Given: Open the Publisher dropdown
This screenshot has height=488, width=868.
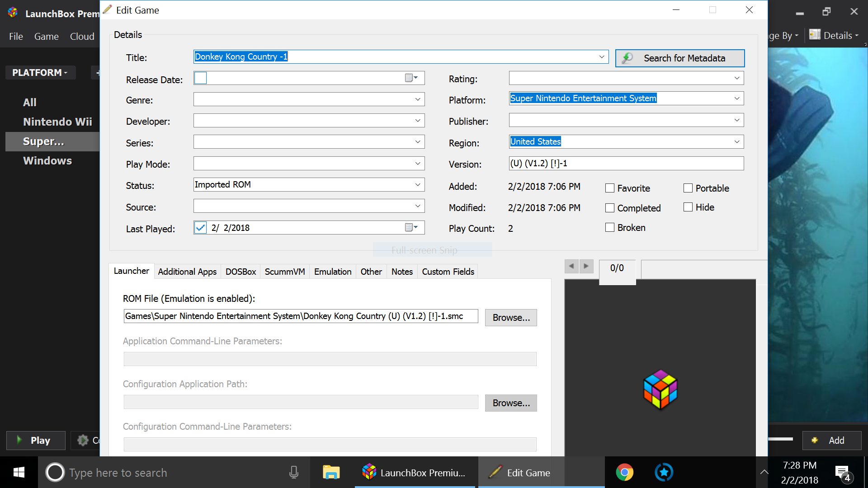Looking at the screenshot, I should 737,120.
